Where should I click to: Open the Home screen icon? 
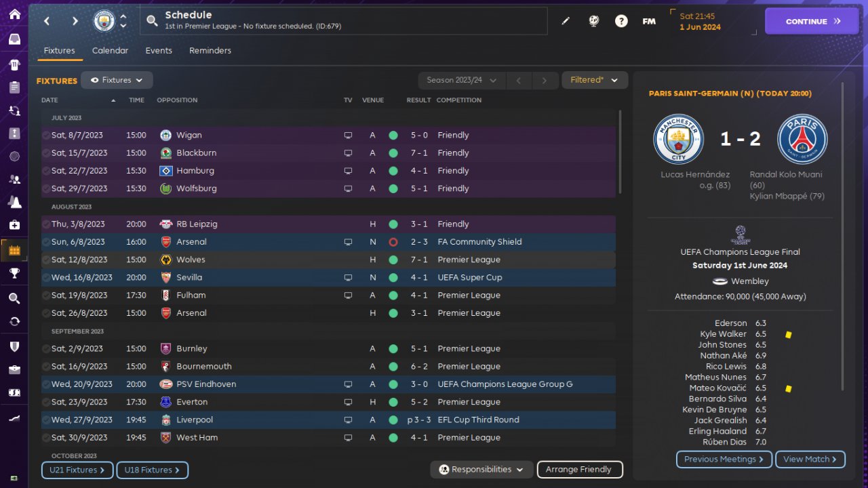click(x=14, y=15)
